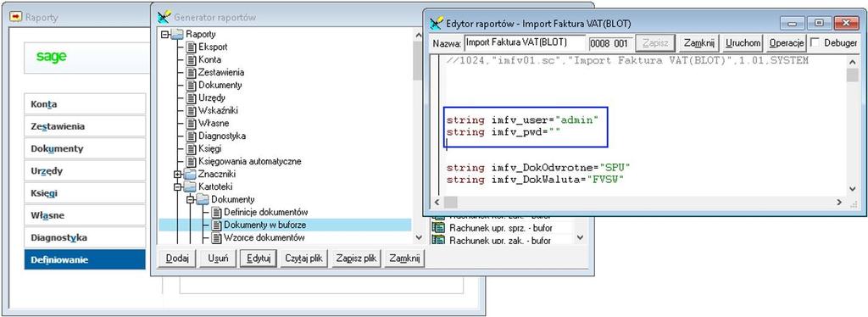Click the editor horizontal scrollbar right arrow
Image resolution: width=868 pixels, height=317 pixels.
[x=839, y=202]
